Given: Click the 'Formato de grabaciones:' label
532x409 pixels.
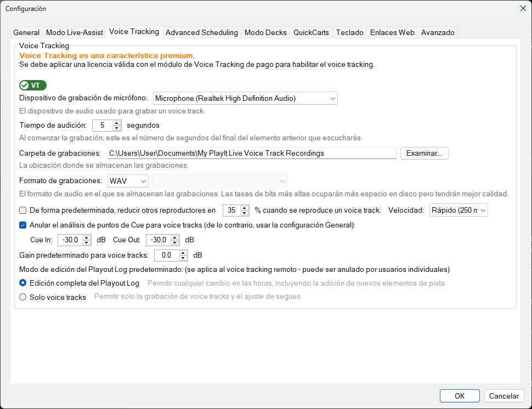Looking at the screenshot, I should (x=60, y=181).
